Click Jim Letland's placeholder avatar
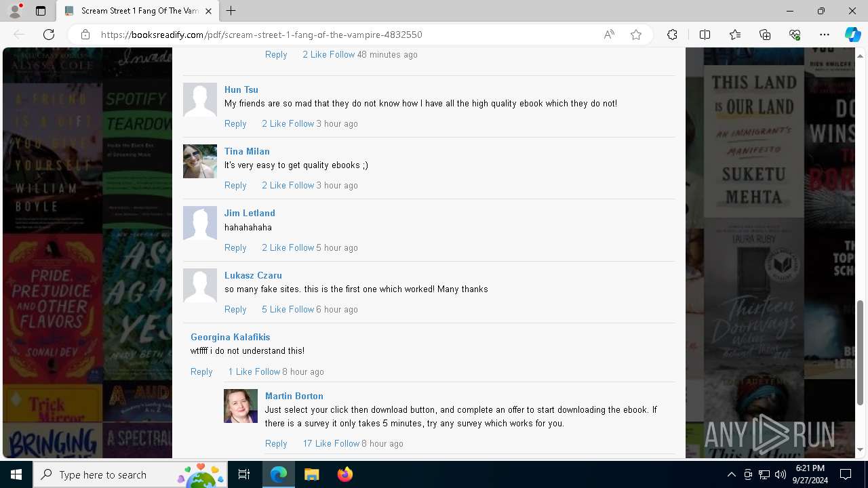Viewport: 868px width, 488px height. (200, 223)
